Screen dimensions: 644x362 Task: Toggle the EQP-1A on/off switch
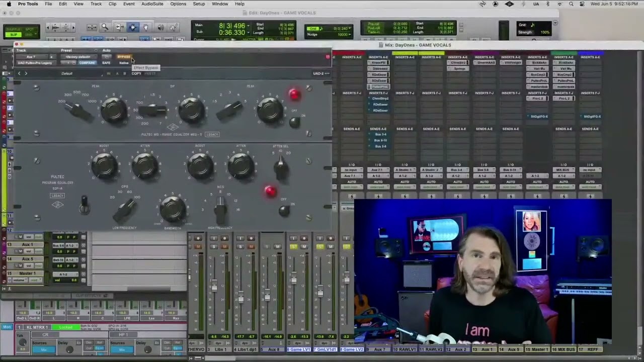284,210
